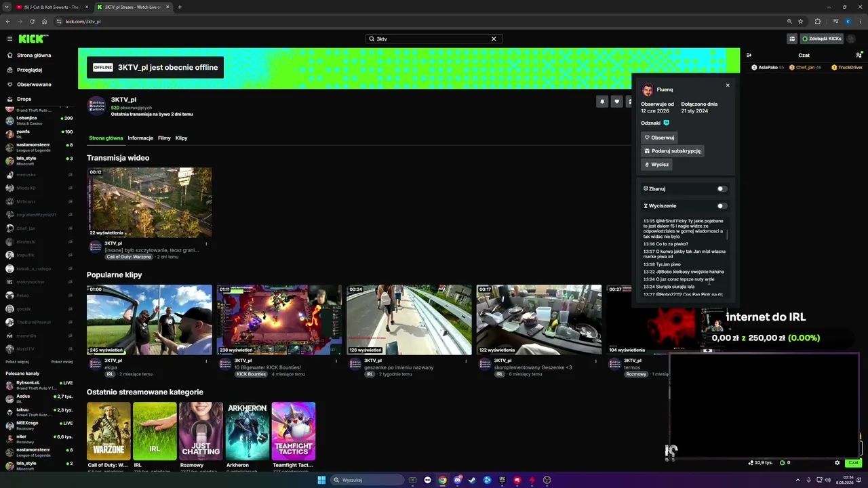Open Epic Games Launcher from the taskbar
Viewport: 868px width, 488px height.
pos(502,480)
